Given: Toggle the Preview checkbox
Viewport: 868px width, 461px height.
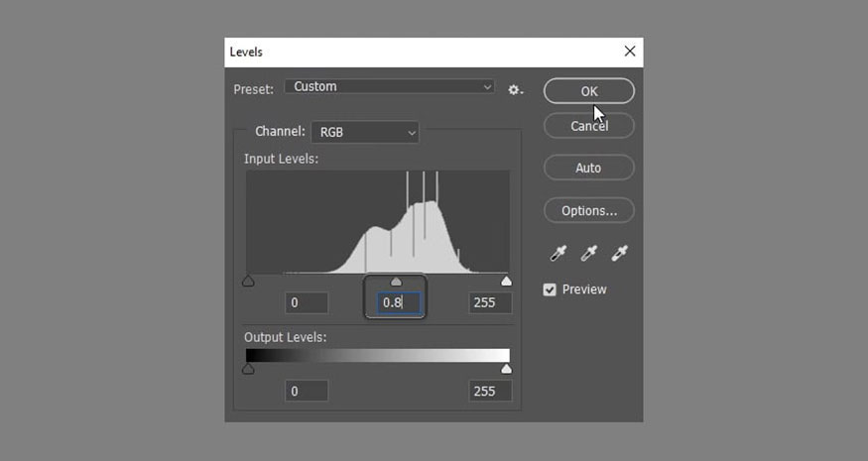Looking at the screenshot, I should [x=550, y=289].
